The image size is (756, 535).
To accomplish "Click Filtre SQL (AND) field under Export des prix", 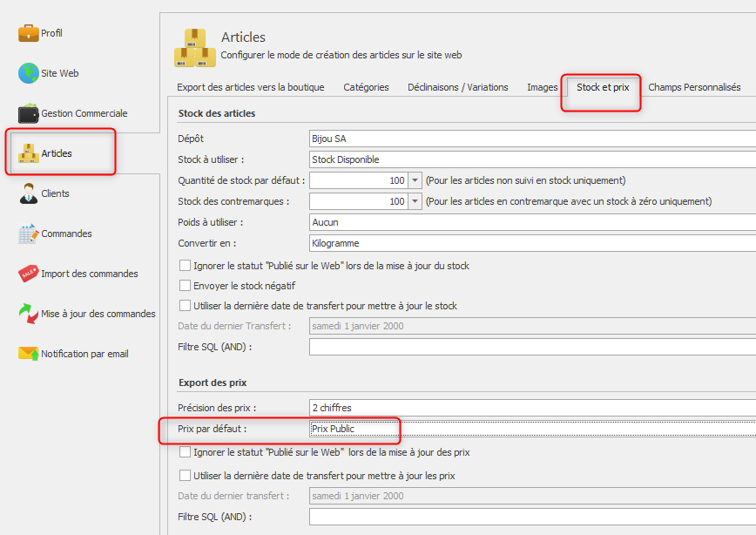I will click(532, 517).
